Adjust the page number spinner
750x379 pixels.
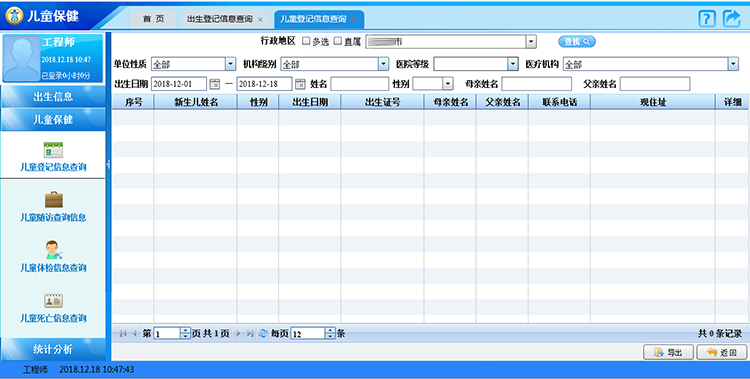click(186, 334)
